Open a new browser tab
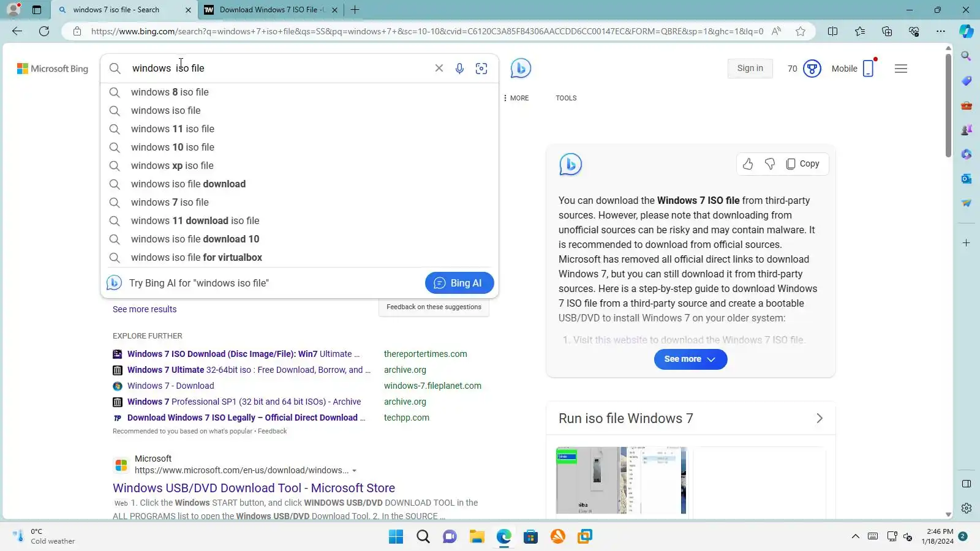The image size is (980, 551). 355,10
